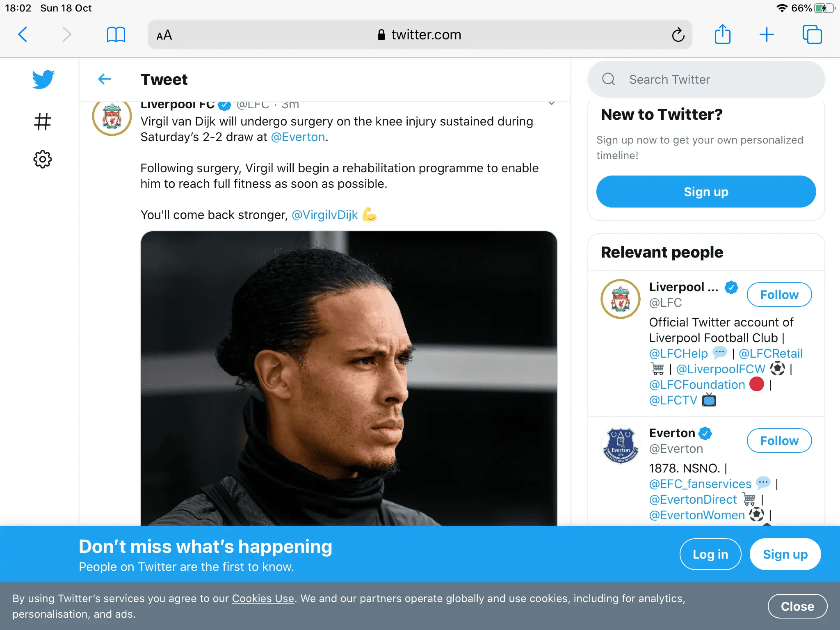
Task: Open the @VirgilvDijk mention link
Action: [324, 215]
